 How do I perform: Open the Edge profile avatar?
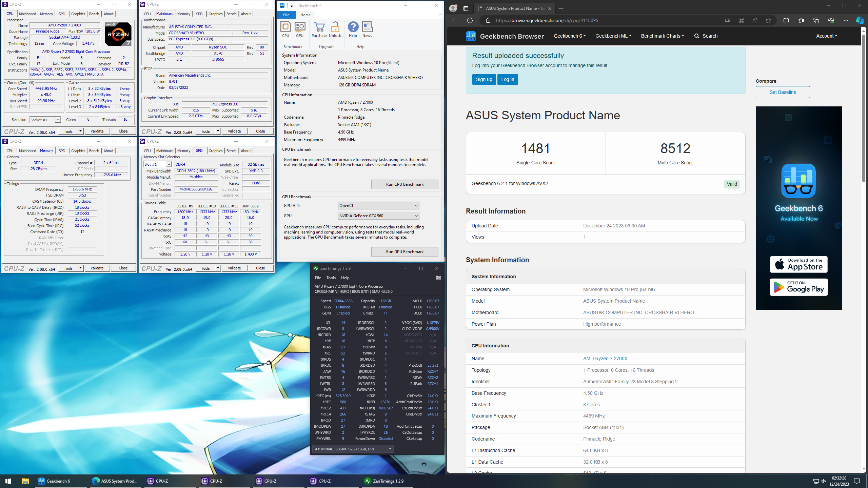click(x=453, y=8)
